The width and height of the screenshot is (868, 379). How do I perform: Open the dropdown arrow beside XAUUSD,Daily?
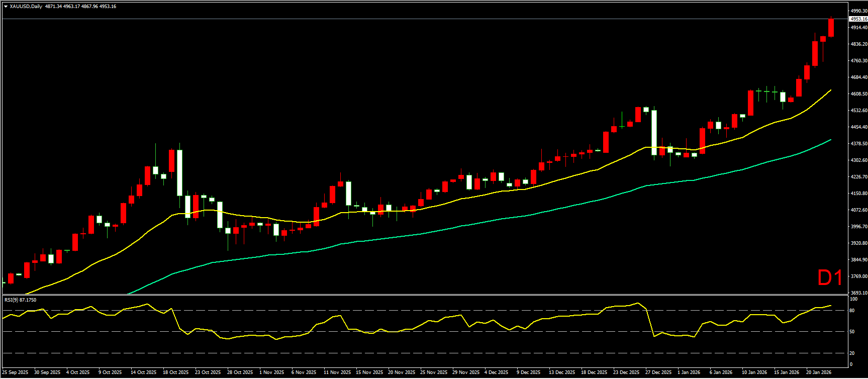6,7
